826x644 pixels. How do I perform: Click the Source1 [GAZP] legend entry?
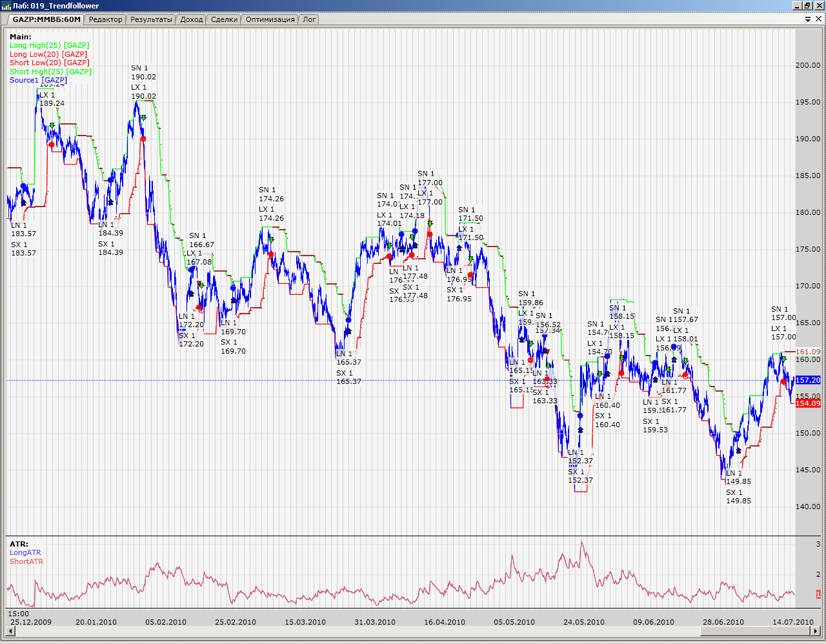pos(38,80)
